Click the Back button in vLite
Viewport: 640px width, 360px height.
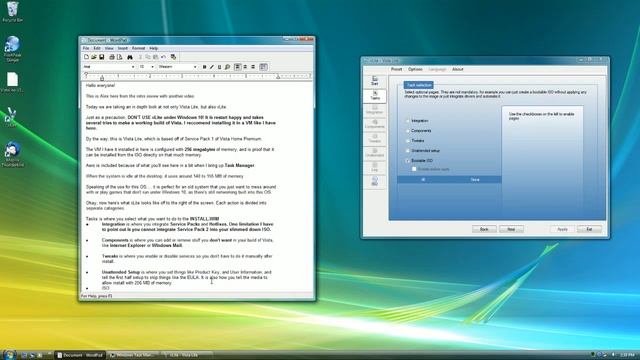pyautogui.click(x=484, y=229)
